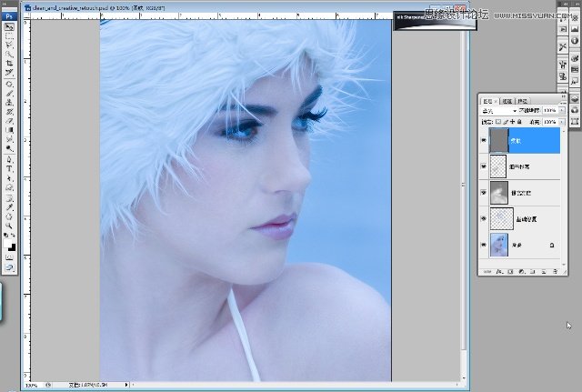The width and height of the screenshot is (582, 392).
Task: Open the Clone Source panel from dock
Action: [563, 76]
